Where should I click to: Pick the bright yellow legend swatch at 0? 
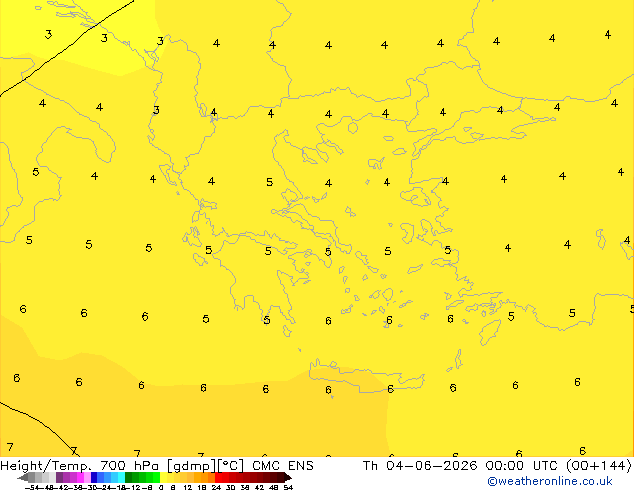coord(163,477)
